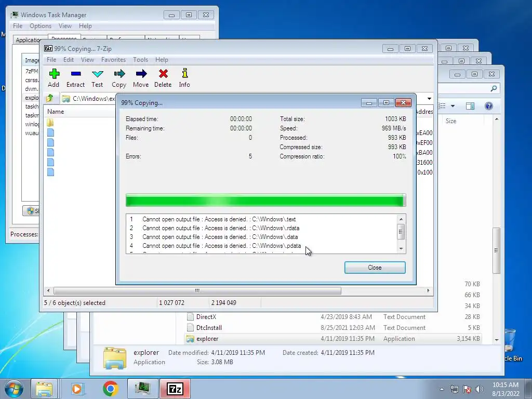Click the 7-Zip taskbar button
The width and height of the screenshot is (532, 399).
[x=175, y=389]
